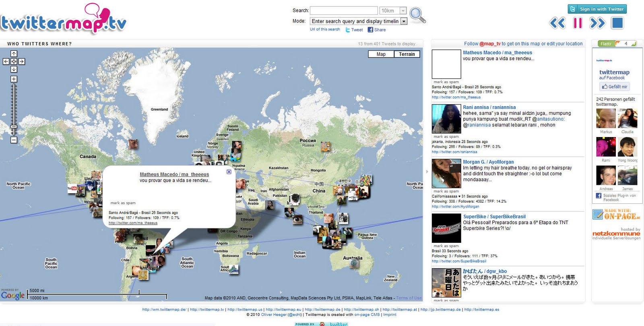The width and height of the screenshot is (644, 326).
Task: Click SuperBikeBrasil avatar thumbnail
Action: [446, 228]
